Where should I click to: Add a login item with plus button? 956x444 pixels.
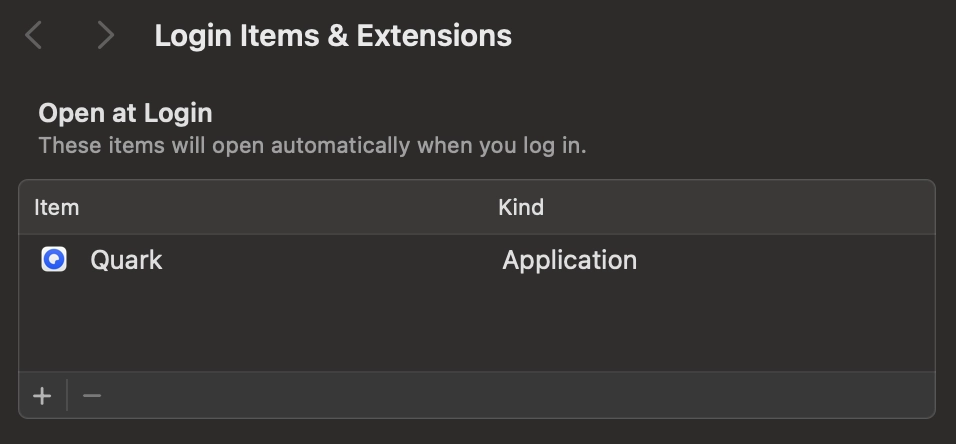coord(42,396)
